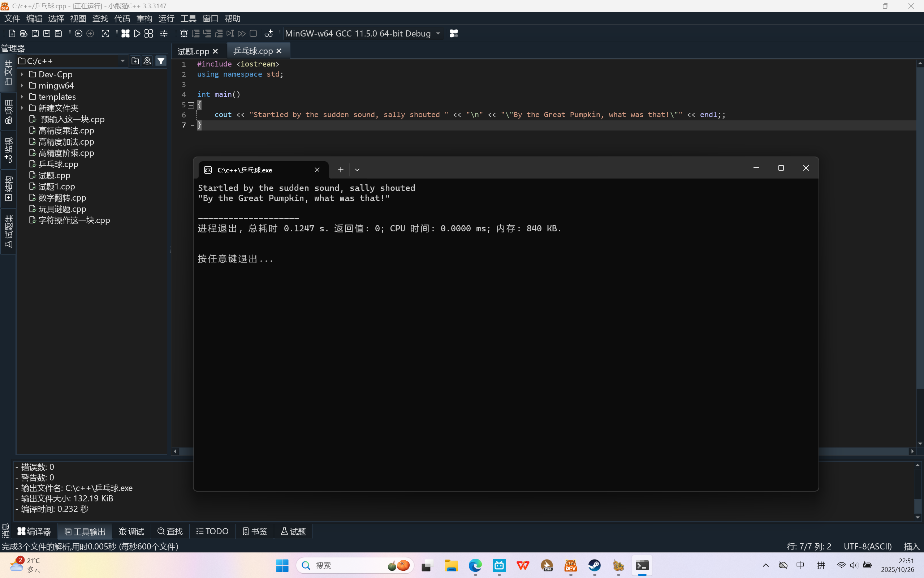The image size is (924, 578).
Task: Start debugging with the bug icon
Action: pos(184,34)
